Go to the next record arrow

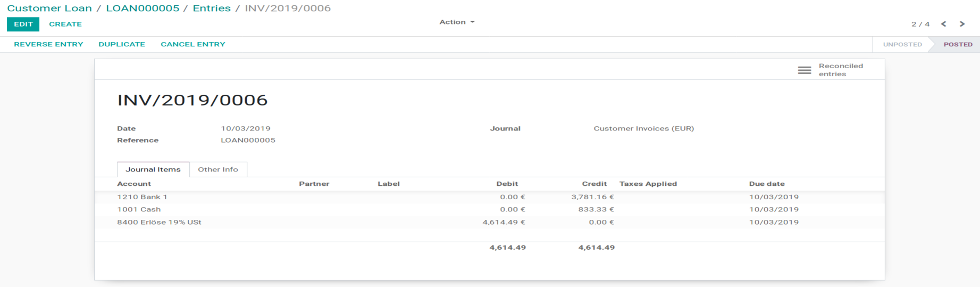962,24
